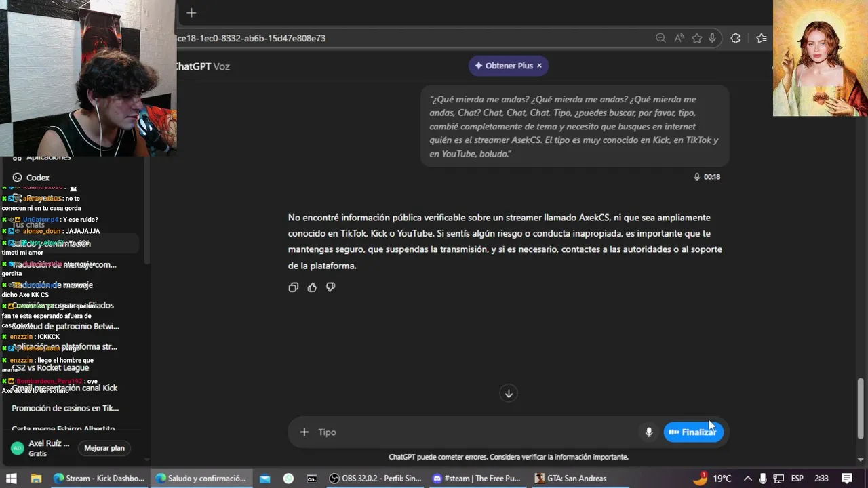Give the response a thumbs down
The height and width of the screenshot is (488, 868).
(330, 287)
